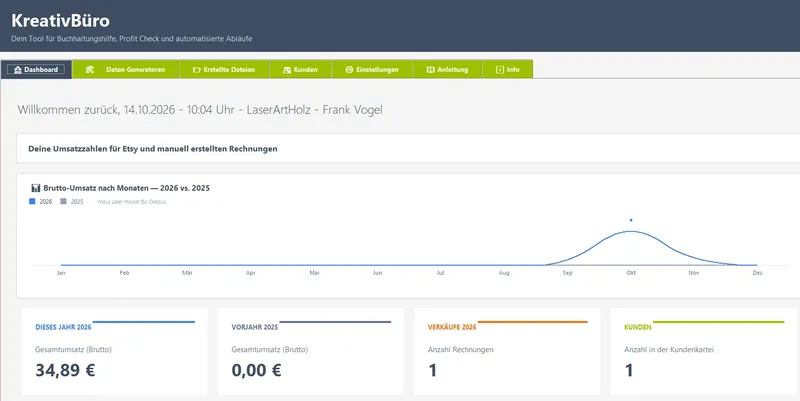Click the Brutto-Umsatz nach Monaten chart title

[x=127, y=188]
